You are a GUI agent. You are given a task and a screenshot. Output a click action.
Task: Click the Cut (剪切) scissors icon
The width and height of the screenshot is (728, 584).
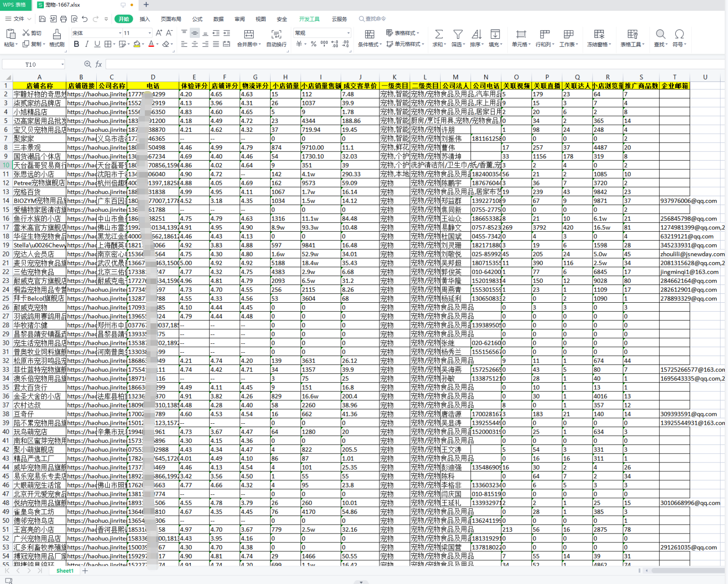pyautogui.click(x=26, y=33)
